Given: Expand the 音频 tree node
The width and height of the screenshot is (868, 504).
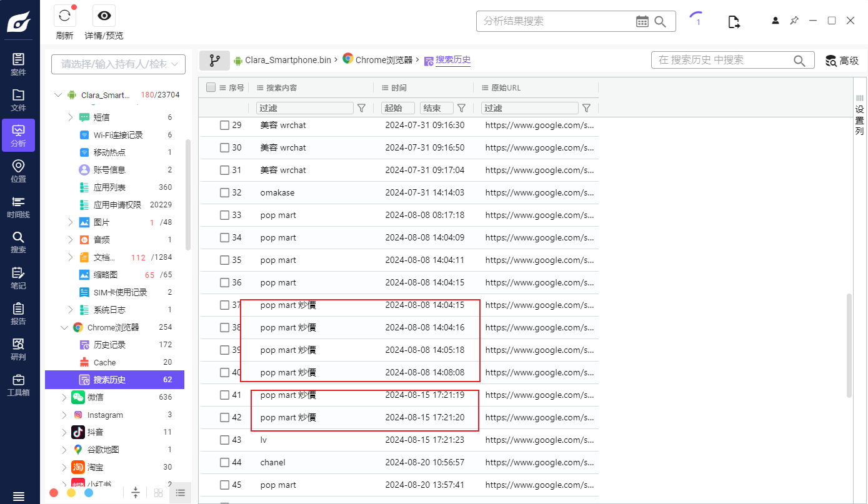Looking at the screenshot, I should (x=70, y=240).
